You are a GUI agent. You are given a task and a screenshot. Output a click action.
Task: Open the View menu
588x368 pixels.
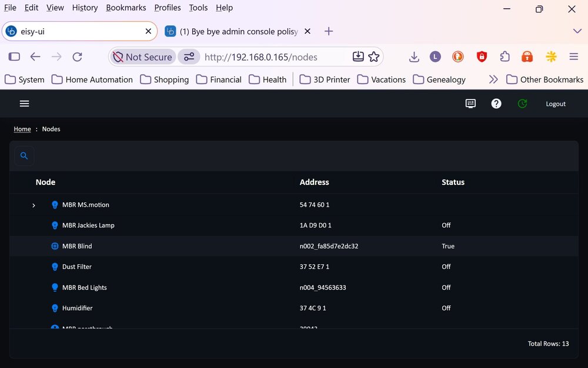pos(55,8)
